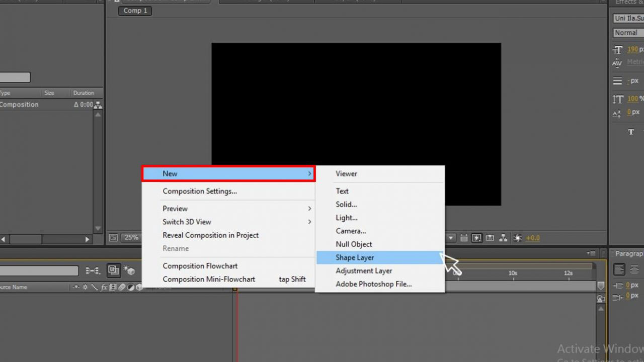Choose Shape Layer from the New submenu
Image resolution: width=644 pixels, height=362 pixels.
[x=355, y=257]
